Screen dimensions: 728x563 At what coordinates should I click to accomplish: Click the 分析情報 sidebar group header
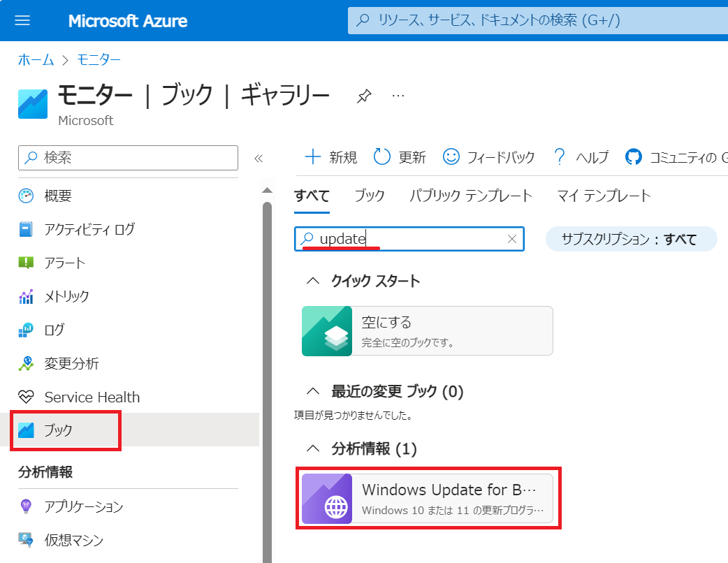(45, 472)
